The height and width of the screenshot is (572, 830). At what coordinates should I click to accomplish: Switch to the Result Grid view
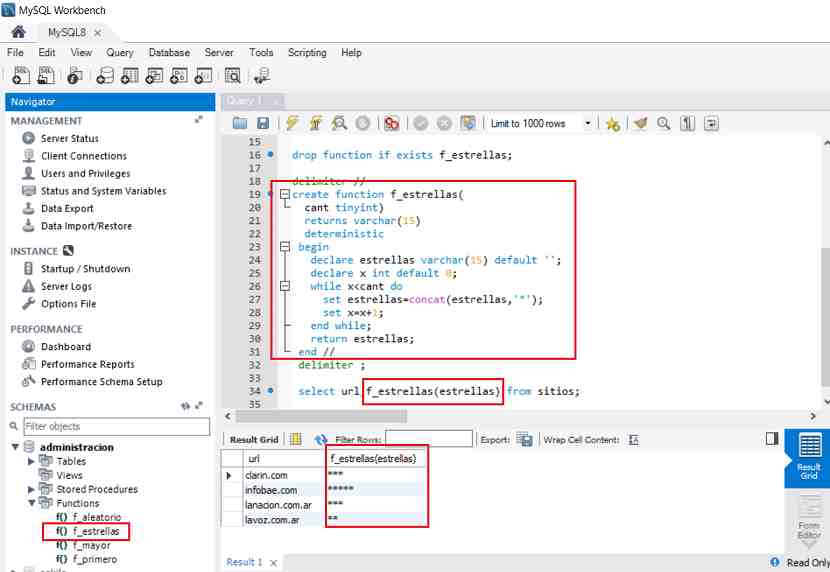(809, 457)
